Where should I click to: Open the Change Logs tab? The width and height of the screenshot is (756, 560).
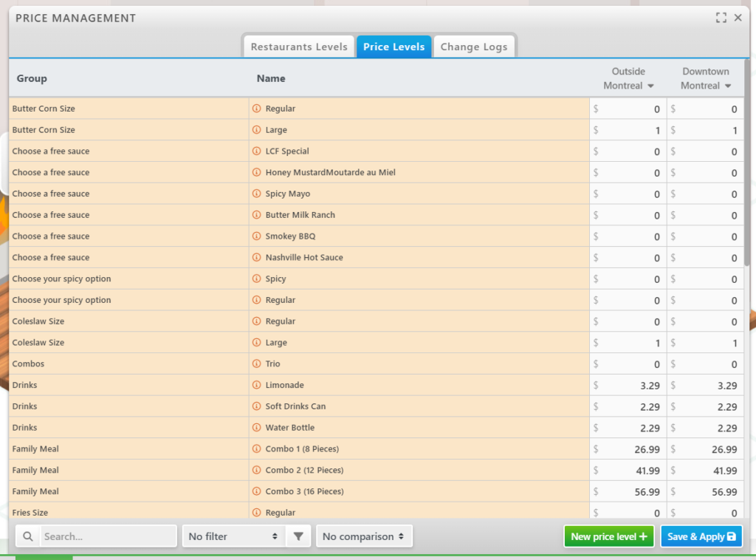point(474,47)
